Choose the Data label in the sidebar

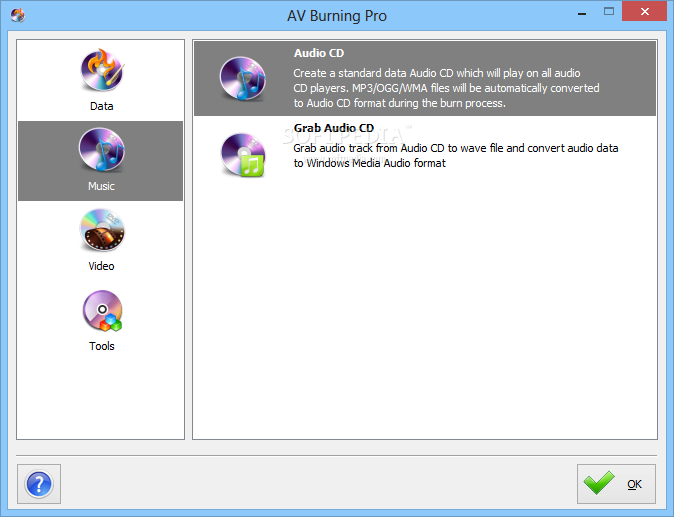(x=101, y=106)
